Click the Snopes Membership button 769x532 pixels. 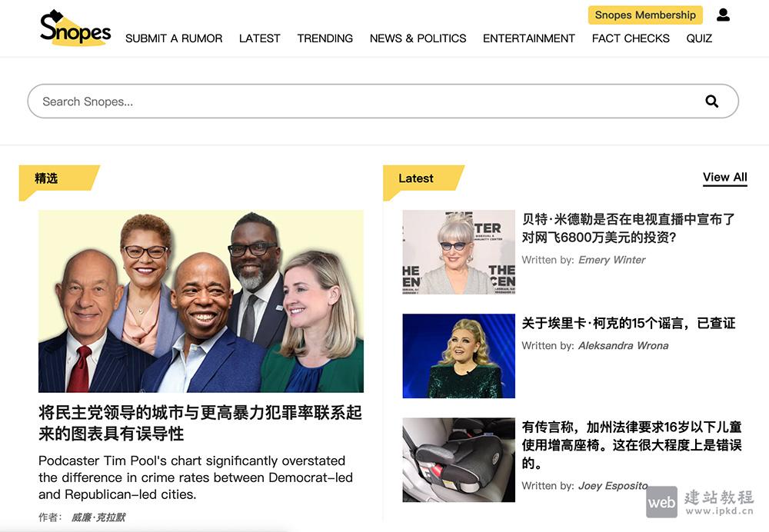coord(645,14)
